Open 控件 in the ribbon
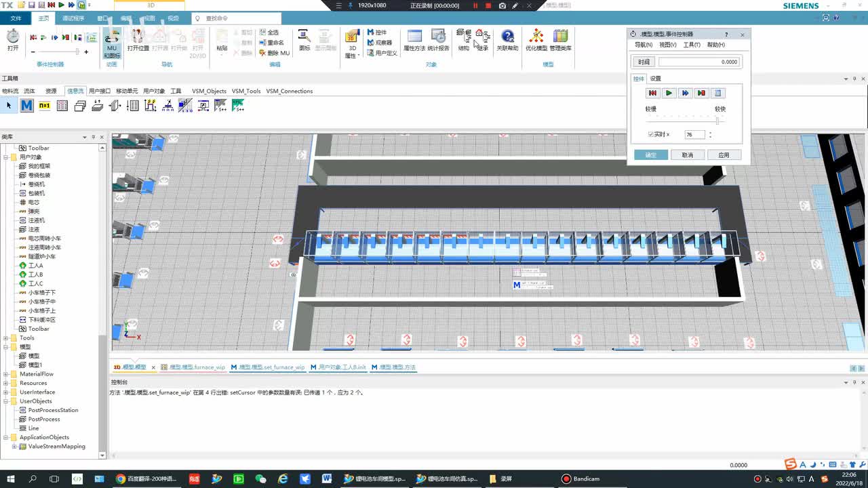Screen dimensions: 868x488 pyautogui.click(x=376, y=33)
